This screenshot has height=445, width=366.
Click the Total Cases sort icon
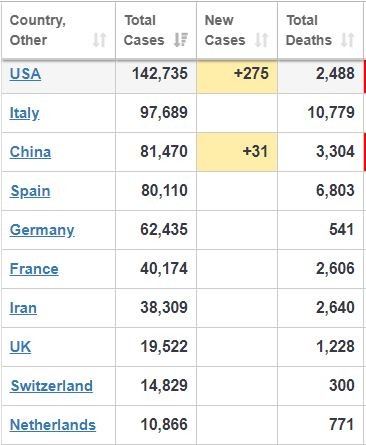[x=181, y=40]
